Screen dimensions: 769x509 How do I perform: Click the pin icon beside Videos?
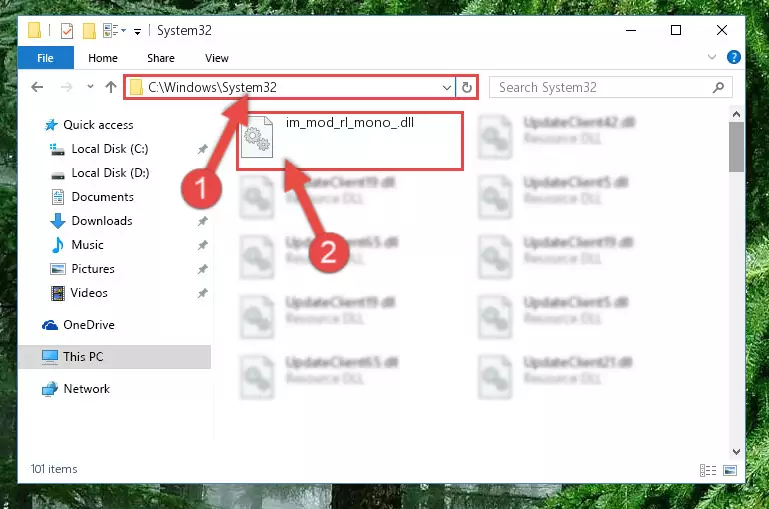[203, 293]
